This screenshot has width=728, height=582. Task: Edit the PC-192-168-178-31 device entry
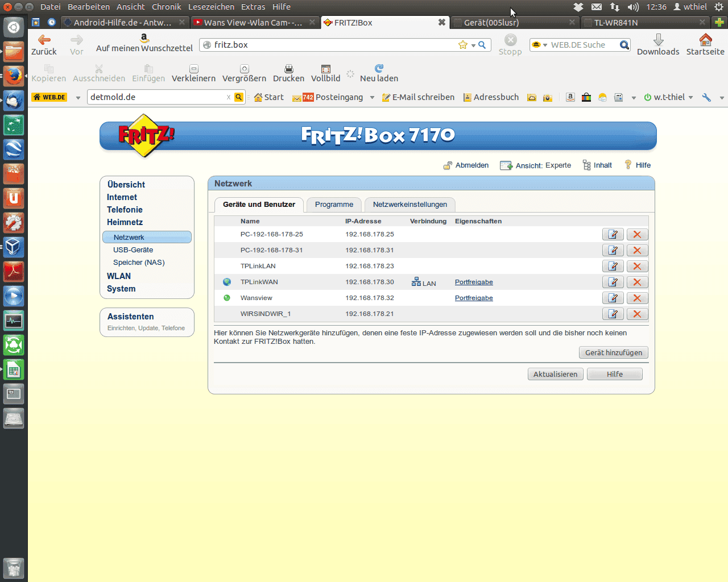[x=613, y=250]
